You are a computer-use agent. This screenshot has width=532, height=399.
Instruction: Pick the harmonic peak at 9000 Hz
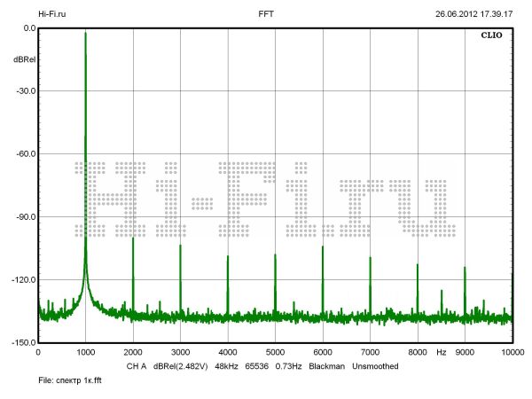point(465,270)
